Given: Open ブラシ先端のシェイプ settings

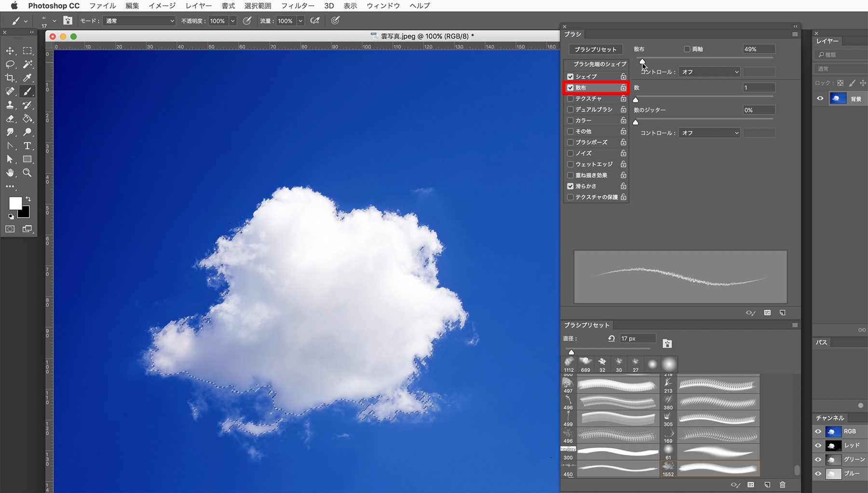Looking at the screenshot, I should pos(599,64).
